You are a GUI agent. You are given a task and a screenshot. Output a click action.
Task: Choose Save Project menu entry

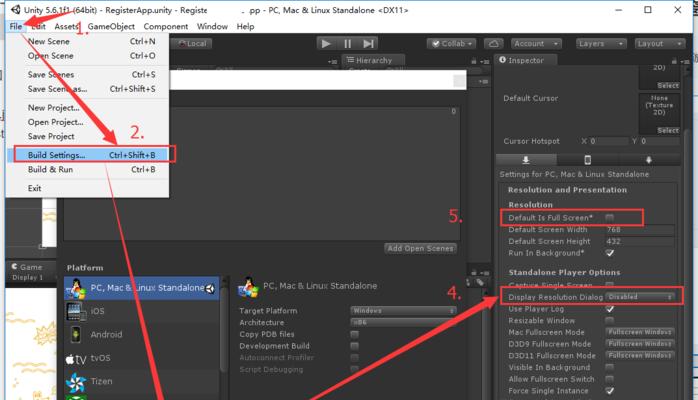coord(88,136)
